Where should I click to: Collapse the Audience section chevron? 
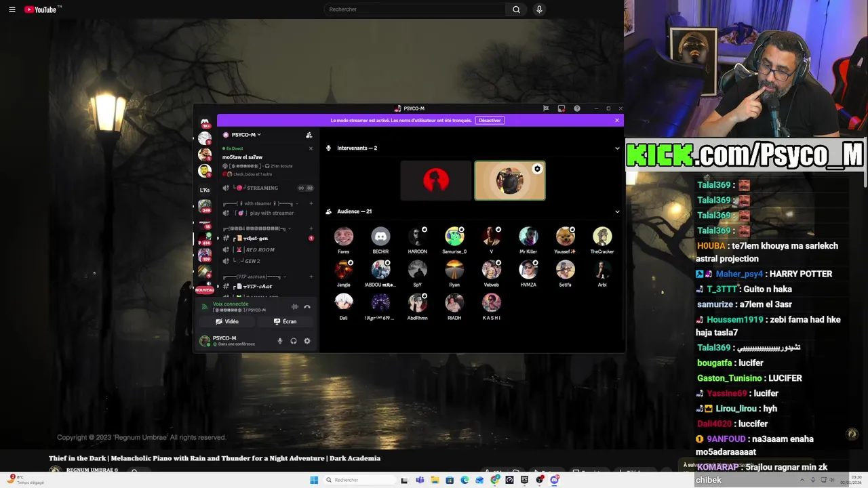click(617, 211)
